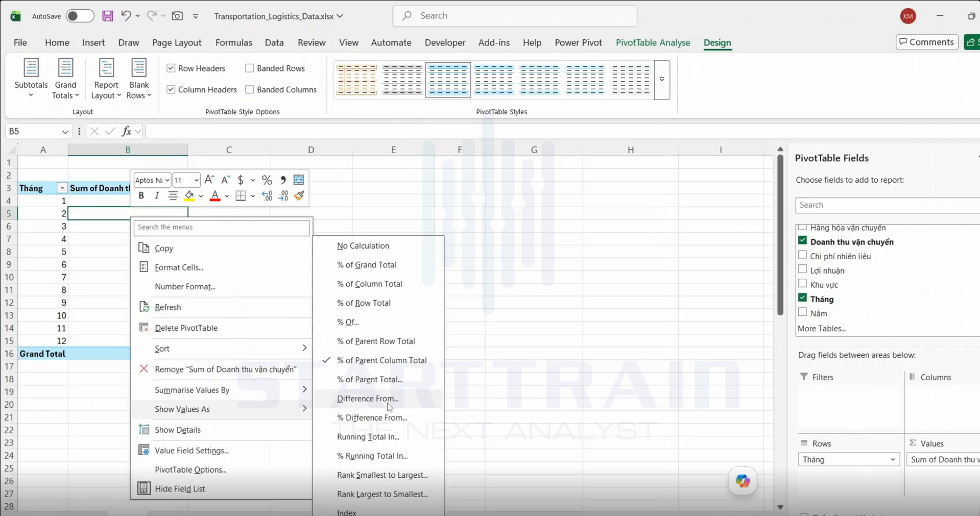Expand the Sort submenu
The image size is (980, 516).
(222, 348)
